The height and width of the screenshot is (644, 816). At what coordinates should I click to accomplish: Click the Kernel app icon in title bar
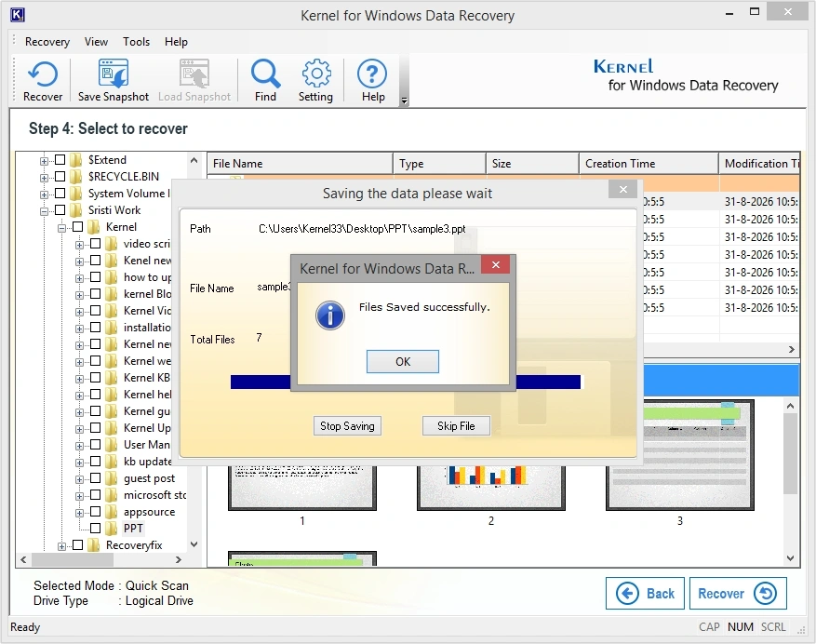pos(17,15)
